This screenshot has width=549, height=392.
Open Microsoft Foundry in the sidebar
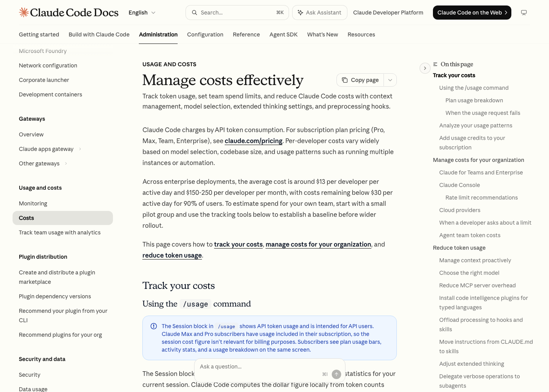click(x=43, y=51)
